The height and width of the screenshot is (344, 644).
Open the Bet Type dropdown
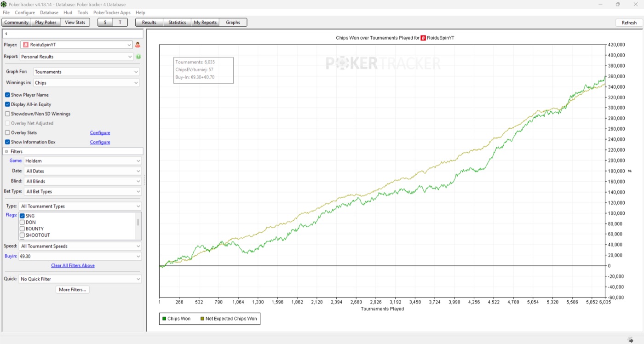click(x=83, y=191)
